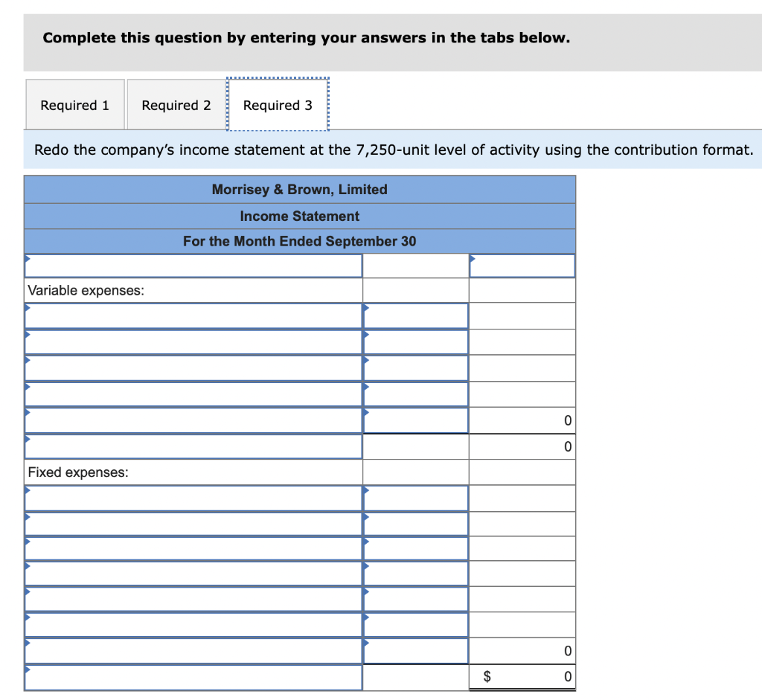Open the fourth variable expense label dropdown
The width and height of the screenshot is (762, 700).
[193, 394]
